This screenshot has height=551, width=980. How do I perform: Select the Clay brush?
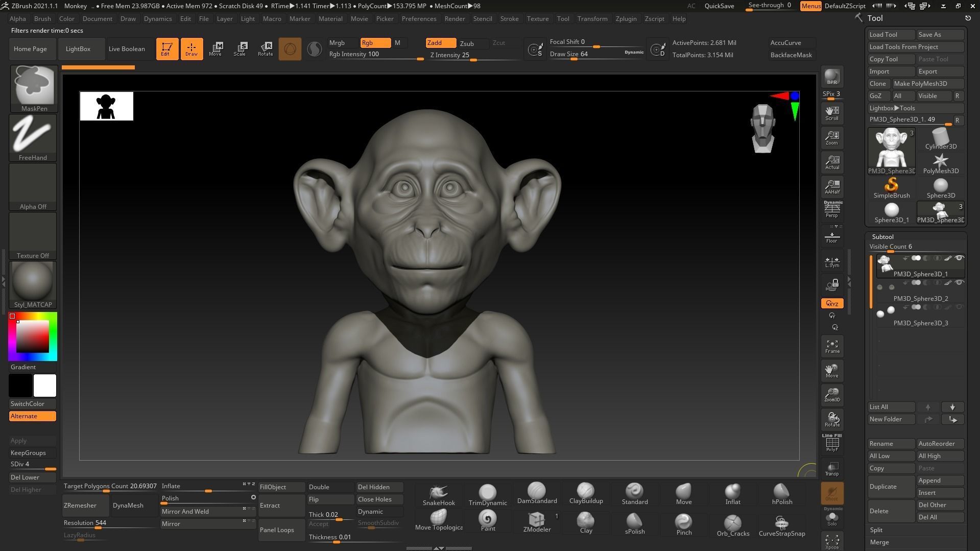pyautogui.click(x=586, y=522)
